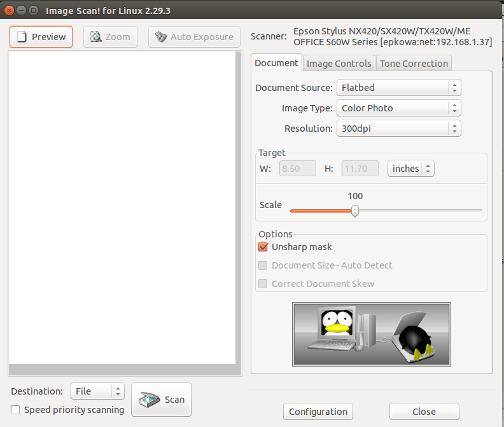The height and width of the screenshot is (427, 504).
Task: Open the Image Type dropdown
Action: point(398,108)
